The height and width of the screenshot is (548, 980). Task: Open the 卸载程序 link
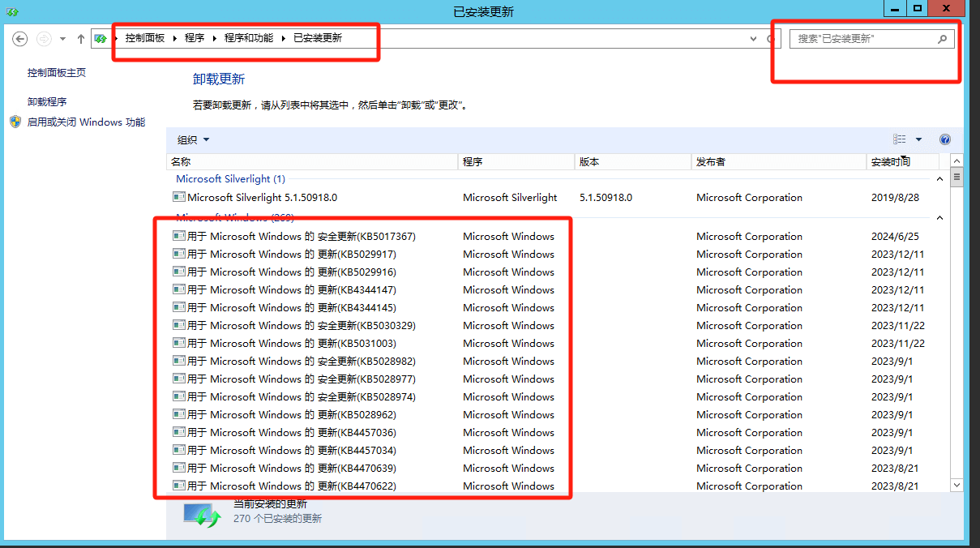[47, 102]
